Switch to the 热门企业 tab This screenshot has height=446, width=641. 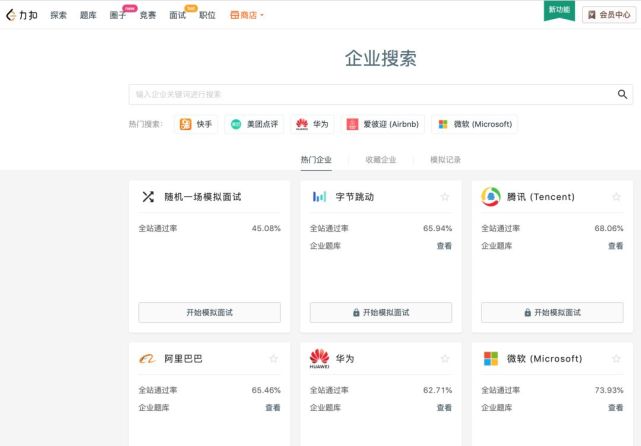316,160
